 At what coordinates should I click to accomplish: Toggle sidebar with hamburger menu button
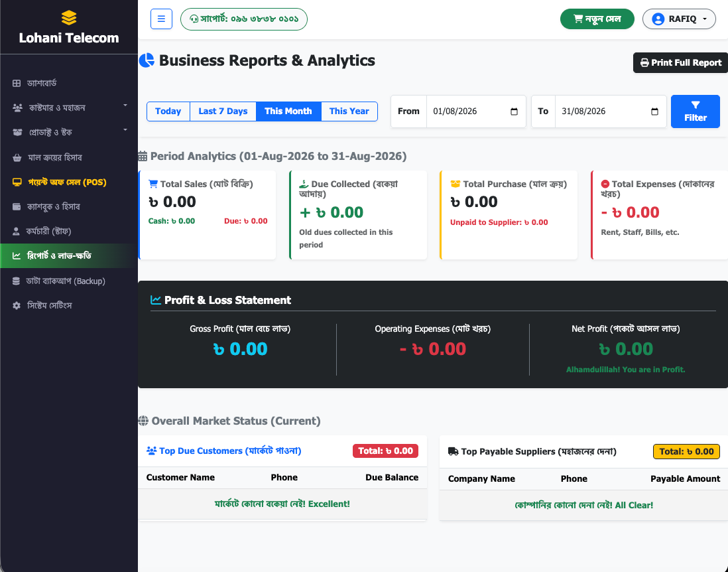pyautogui.click(x=162, y=19)
